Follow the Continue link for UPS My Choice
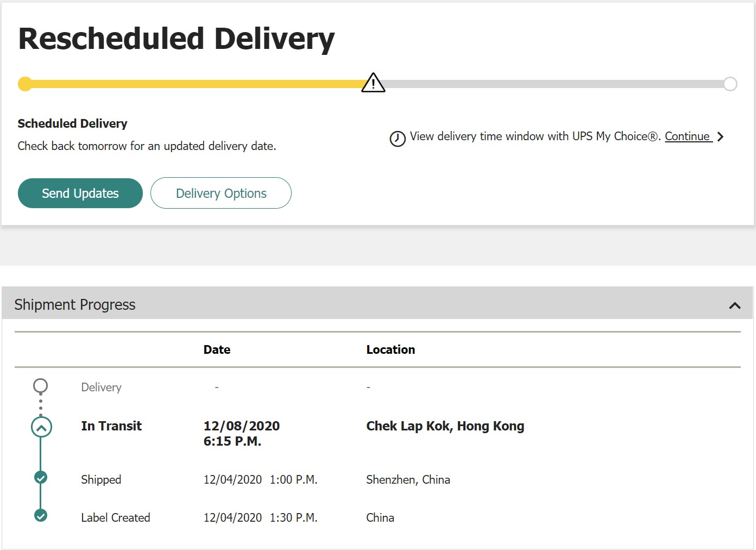This screenshot has width=756, height=550. coord(688,136)
